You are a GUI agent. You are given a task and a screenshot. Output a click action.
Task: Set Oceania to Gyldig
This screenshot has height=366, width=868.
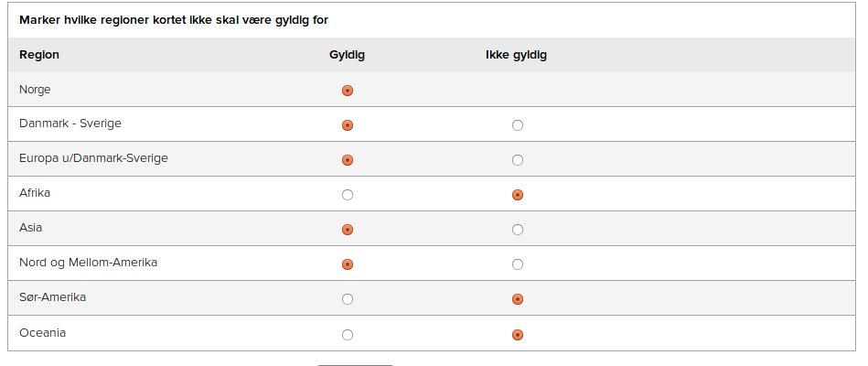click(347, 335)
